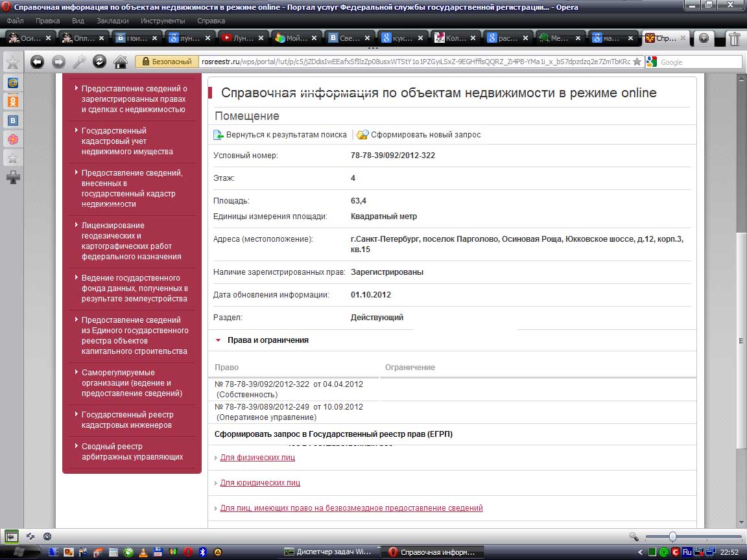The width and height of the screenshot is (747, 560).
Task: Click the Google search input field
Action: pyautogui.click(x=699, y=62)
